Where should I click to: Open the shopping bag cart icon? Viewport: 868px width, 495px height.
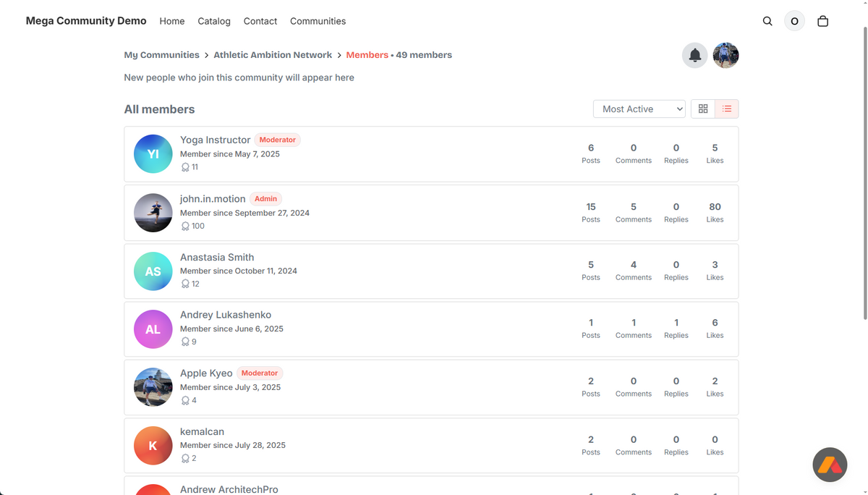[x=822, y=21]
